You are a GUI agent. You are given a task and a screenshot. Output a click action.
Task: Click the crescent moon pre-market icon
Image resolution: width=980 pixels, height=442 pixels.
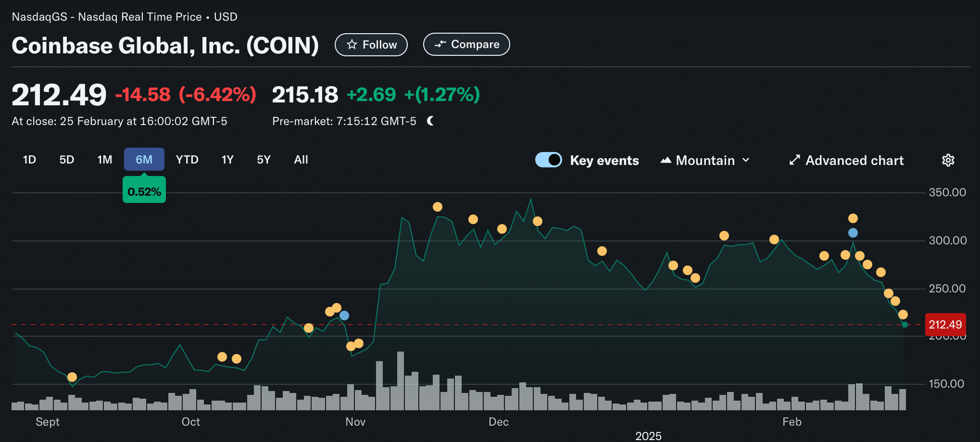click(x=430, y=121)
